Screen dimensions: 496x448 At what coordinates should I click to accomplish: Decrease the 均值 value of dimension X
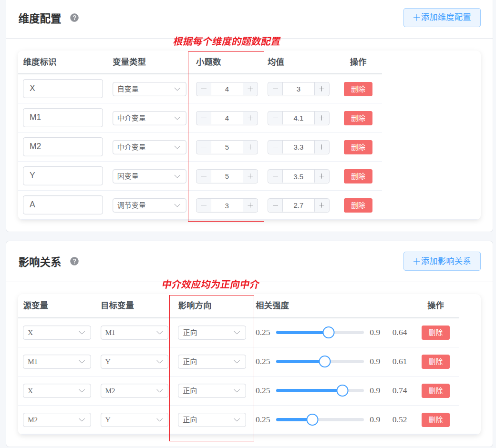click(x=275, y=89)
